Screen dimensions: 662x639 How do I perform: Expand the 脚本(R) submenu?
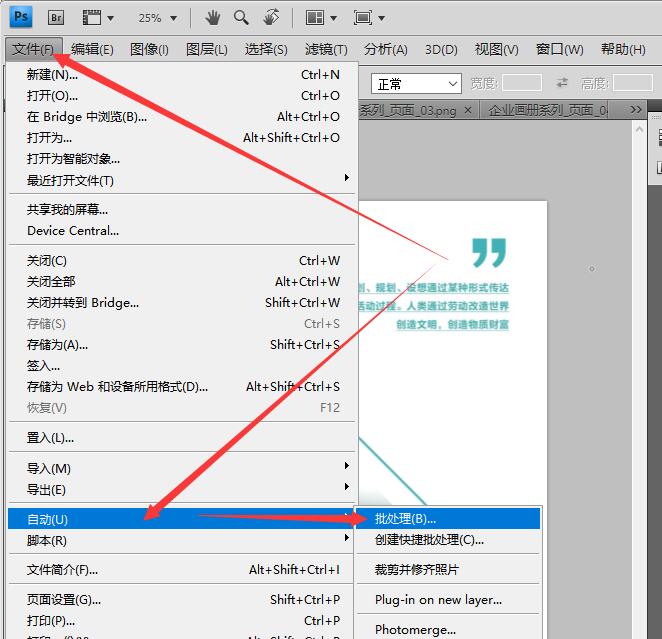[x=182, y=540]
